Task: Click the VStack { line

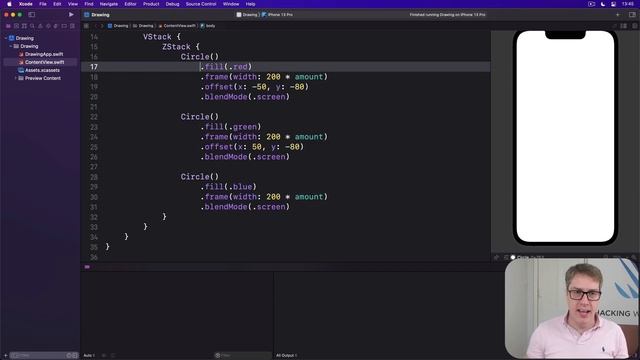Action: [x=162, y=37]
